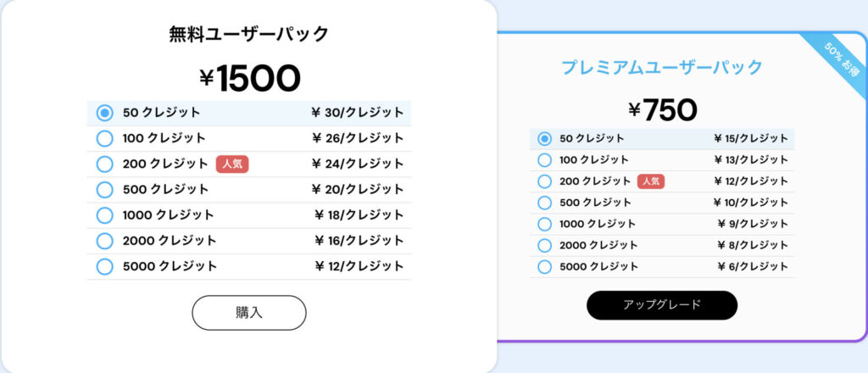Choose 100 credits in premium user pack
The image size is (868, 373).
tap(544, 159)
